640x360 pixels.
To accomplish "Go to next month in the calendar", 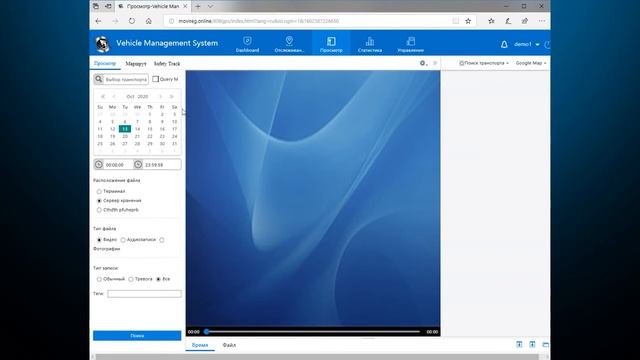I will pyautogui.click(x=160, y=97).
